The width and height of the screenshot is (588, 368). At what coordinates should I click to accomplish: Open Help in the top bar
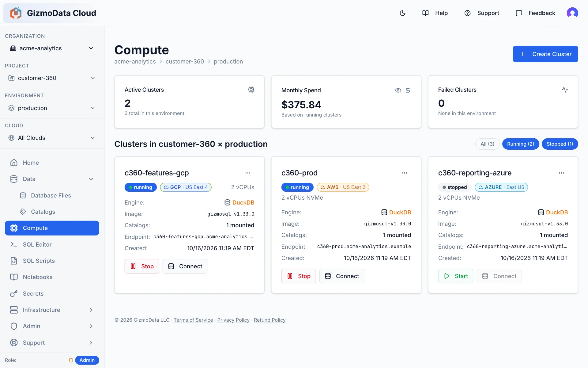point(435,13)
